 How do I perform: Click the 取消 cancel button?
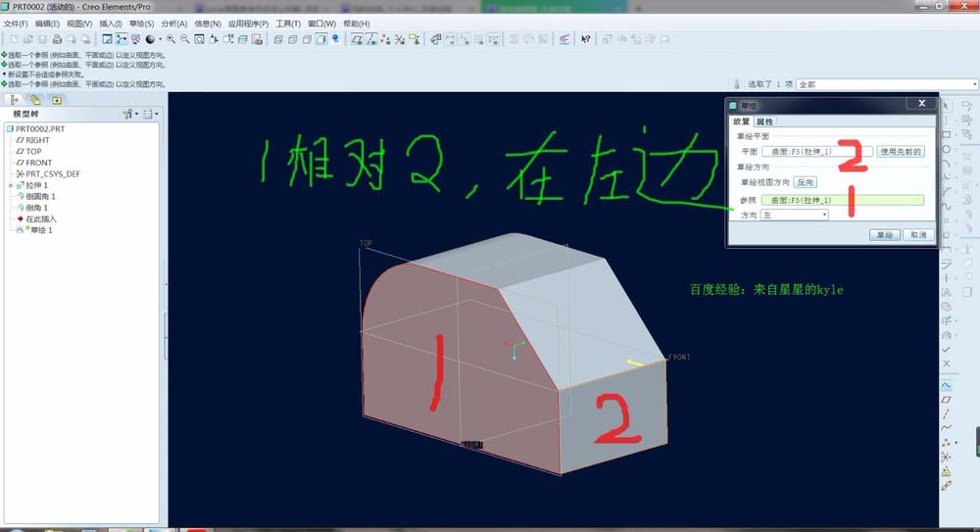point(918,234)
